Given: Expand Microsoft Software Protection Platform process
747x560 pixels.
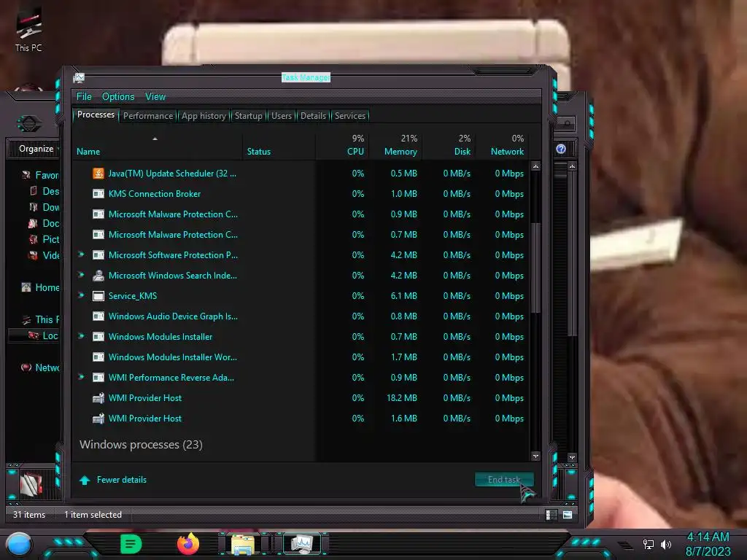Looking at the screenshot, I should coord(82,254).
